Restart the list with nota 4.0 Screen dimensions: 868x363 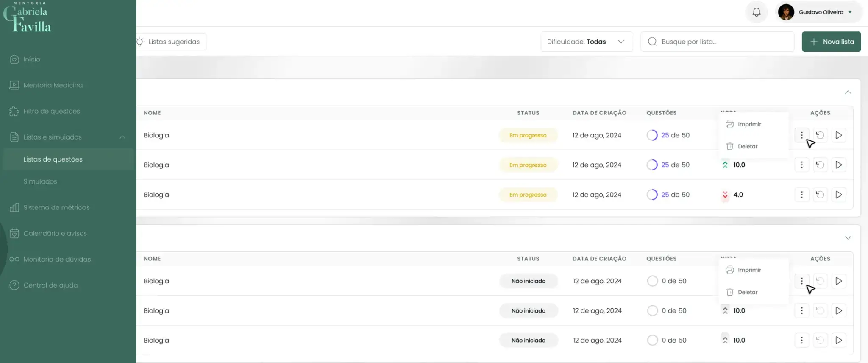tap(820, 195)
